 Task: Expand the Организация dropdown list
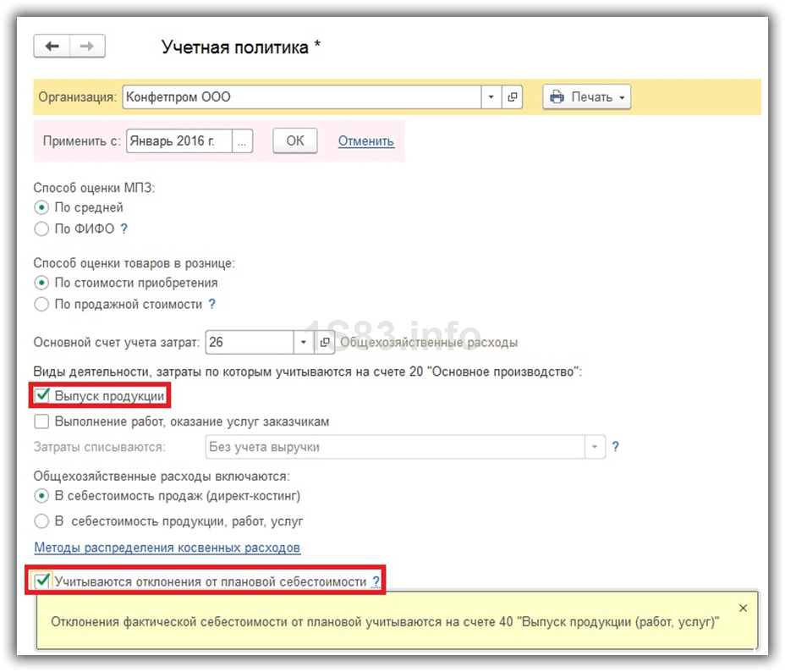click(491, 97)
